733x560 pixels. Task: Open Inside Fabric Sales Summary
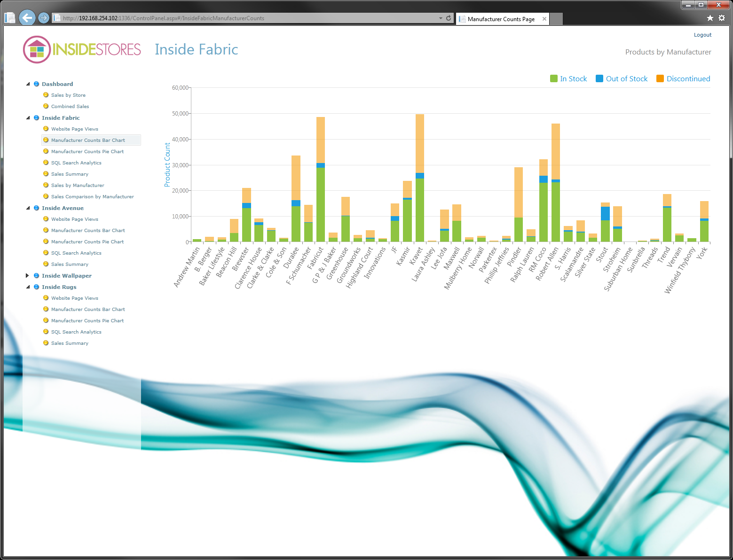pyautogui.click(x=70, y=174)
